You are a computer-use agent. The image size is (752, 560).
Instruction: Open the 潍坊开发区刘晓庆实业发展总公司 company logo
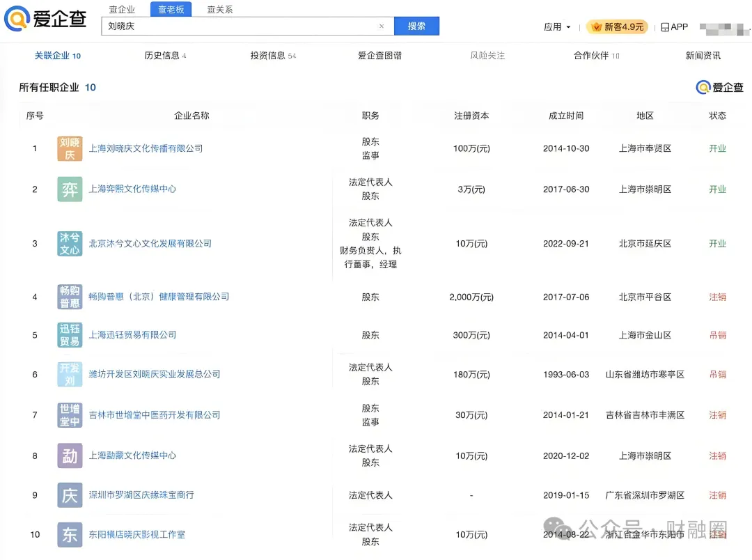tap(70, 374)
